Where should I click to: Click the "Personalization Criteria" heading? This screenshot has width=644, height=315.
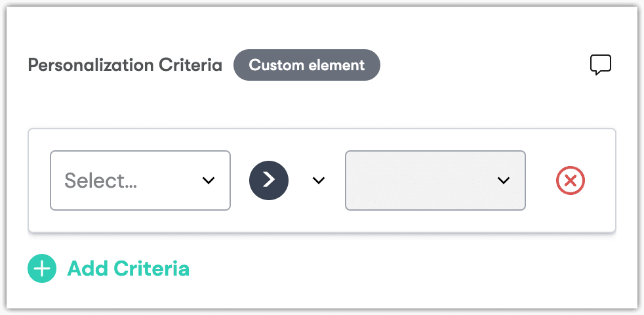[x=125, y=66]
